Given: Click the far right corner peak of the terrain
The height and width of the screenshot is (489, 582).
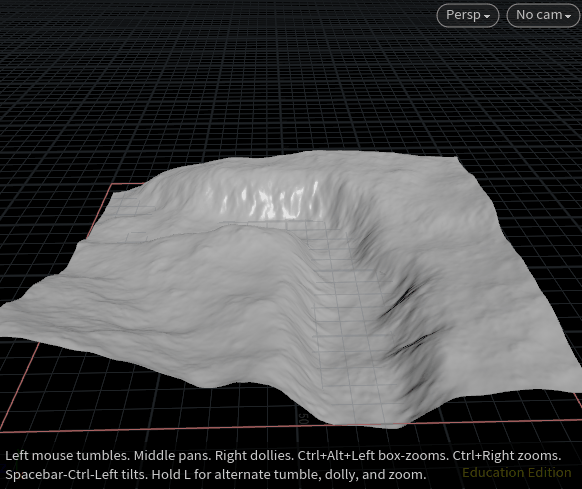Looking at the screenshot, I should (457, 159).
